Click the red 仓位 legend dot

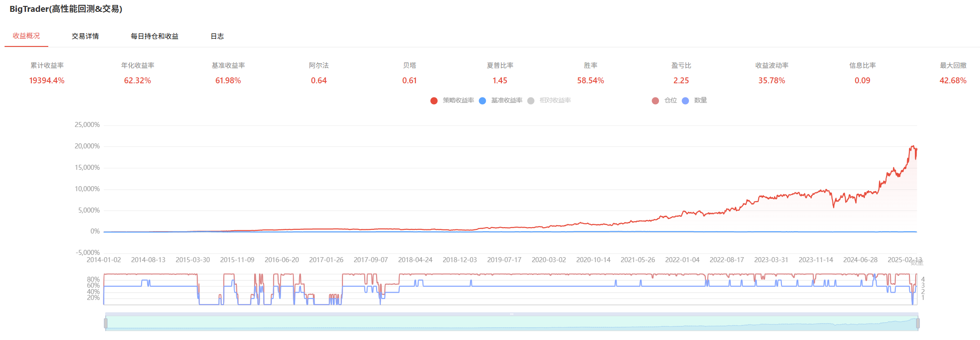coord(655,101)
